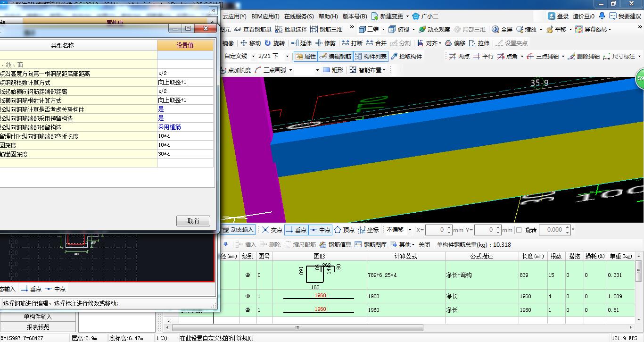Open 单构件输入 single component input
The image size is (644, 342).
pos(38,317)
